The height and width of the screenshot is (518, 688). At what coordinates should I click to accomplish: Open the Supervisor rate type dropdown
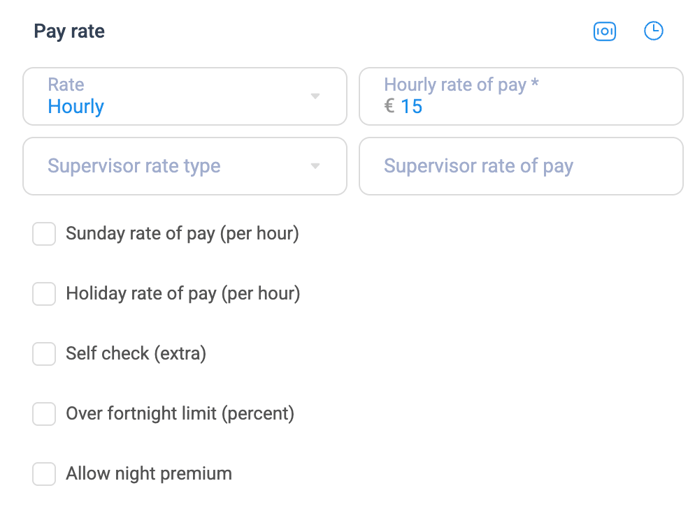tap(185, 166)
